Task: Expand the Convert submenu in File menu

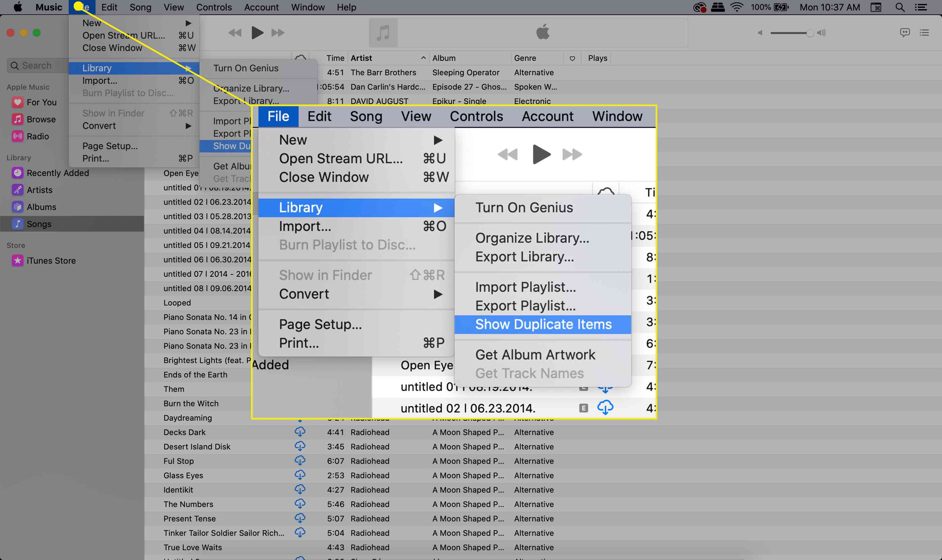Action: pyautogui.click(x=134, y=126)
